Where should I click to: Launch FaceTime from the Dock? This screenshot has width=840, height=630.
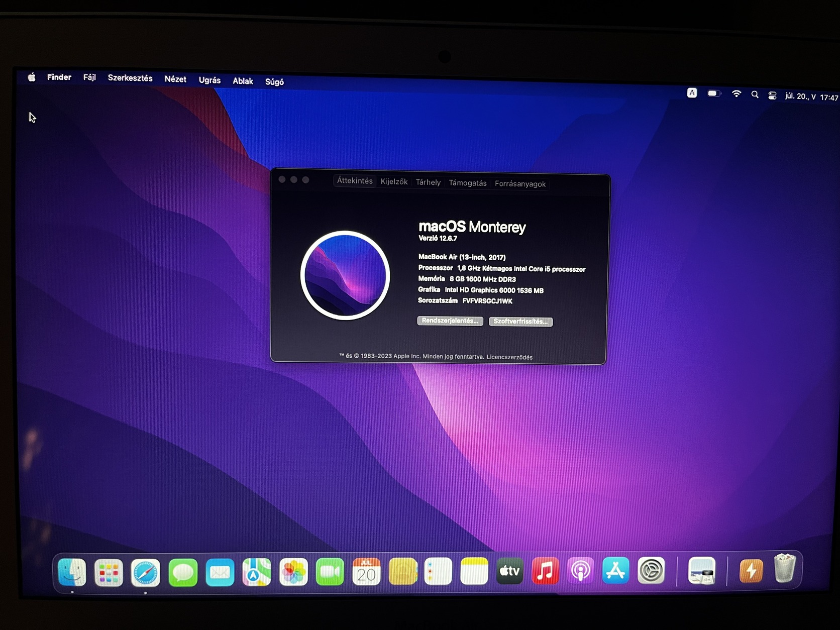tap(330, 572)
